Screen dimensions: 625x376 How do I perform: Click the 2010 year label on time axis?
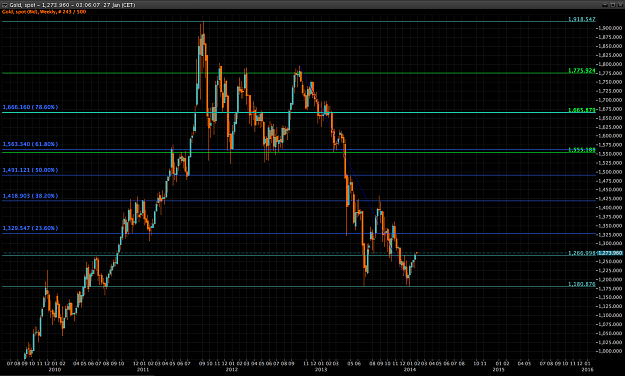(55, 370)
